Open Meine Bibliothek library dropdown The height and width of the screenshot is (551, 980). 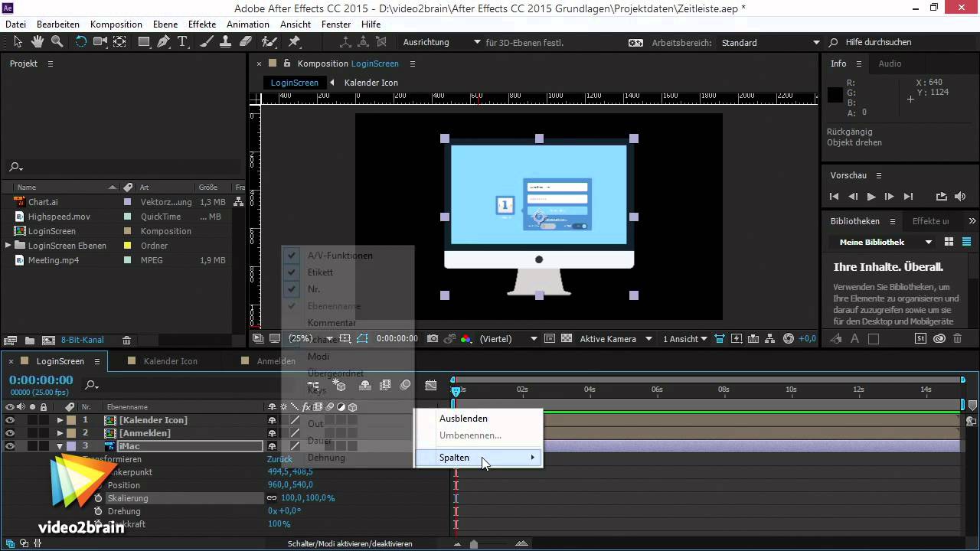[x=885, y=242]
